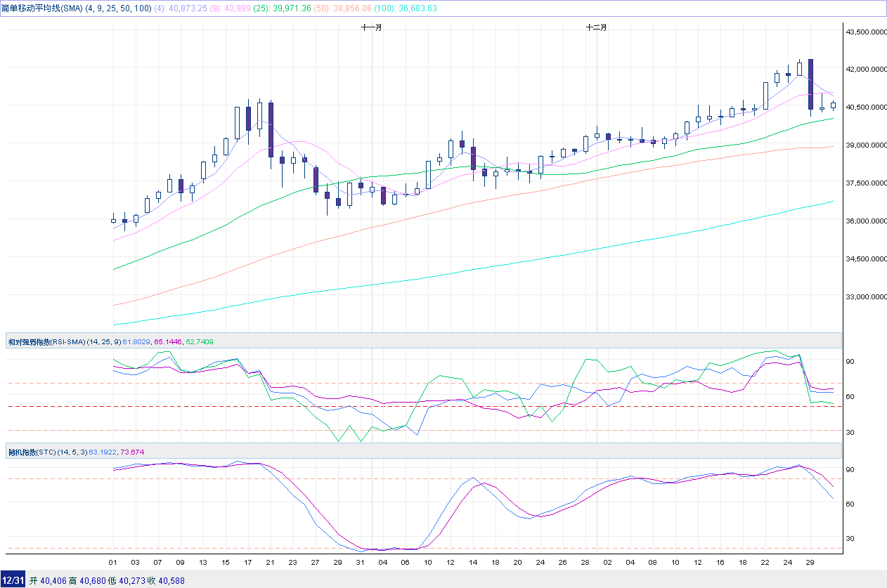Click the 12/31 date badge

point(13,580)
